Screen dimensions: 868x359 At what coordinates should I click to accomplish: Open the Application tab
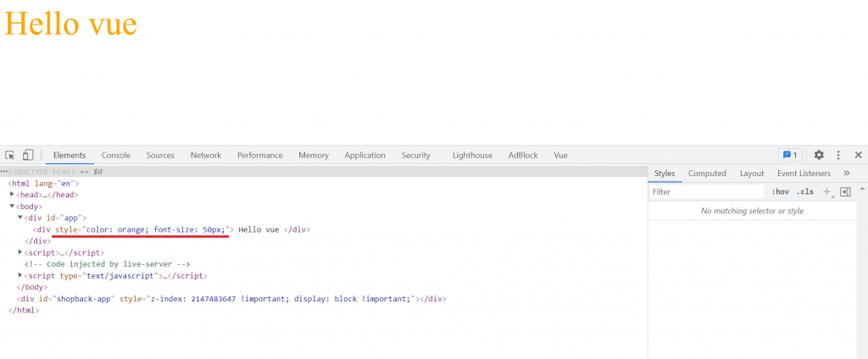pos(364,156)
